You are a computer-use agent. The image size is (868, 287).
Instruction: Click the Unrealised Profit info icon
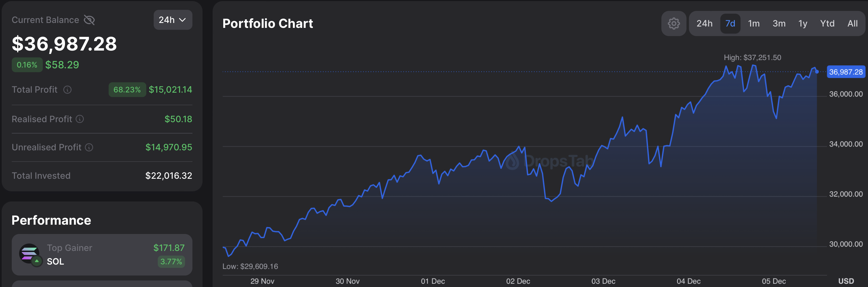[89, 147]
